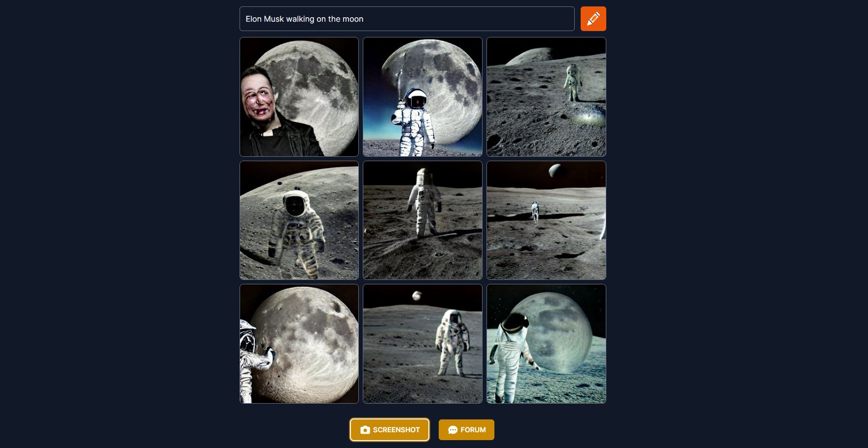Select bent astronaut on bluish surface, bottom right image
This screenshot has width=868, height=448.
click(x=546, y=344)
